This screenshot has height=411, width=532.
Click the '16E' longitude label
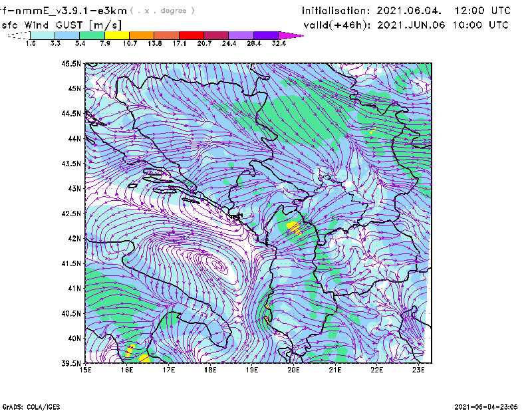coord(127,370)
